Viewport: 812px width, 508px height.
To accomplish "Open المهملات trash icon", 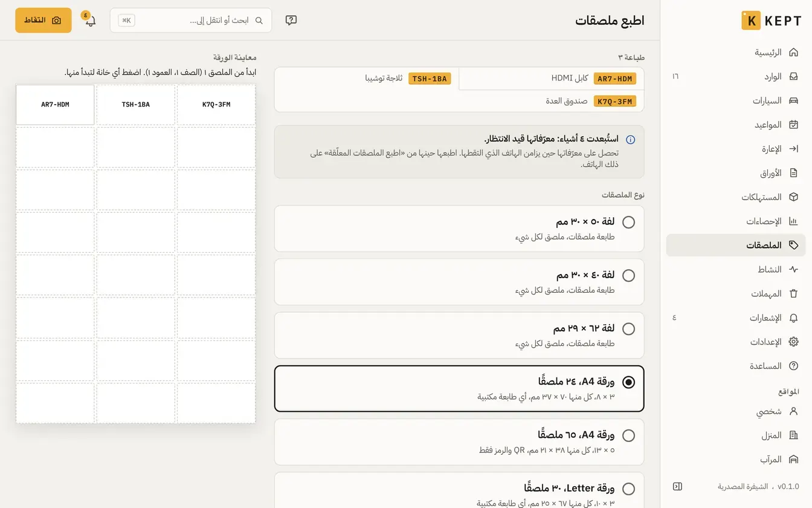I will (793, 293).
